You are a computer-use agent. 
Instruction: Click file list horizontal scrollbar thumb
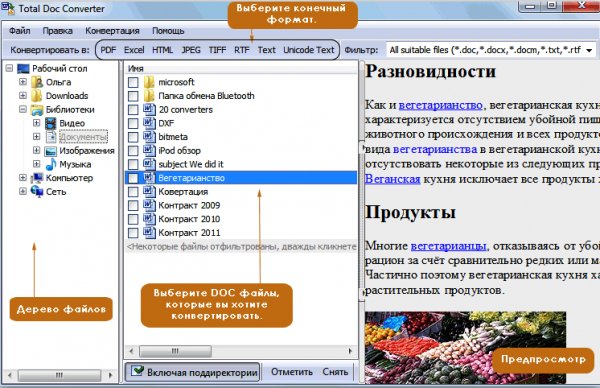[x=175, y=351]
